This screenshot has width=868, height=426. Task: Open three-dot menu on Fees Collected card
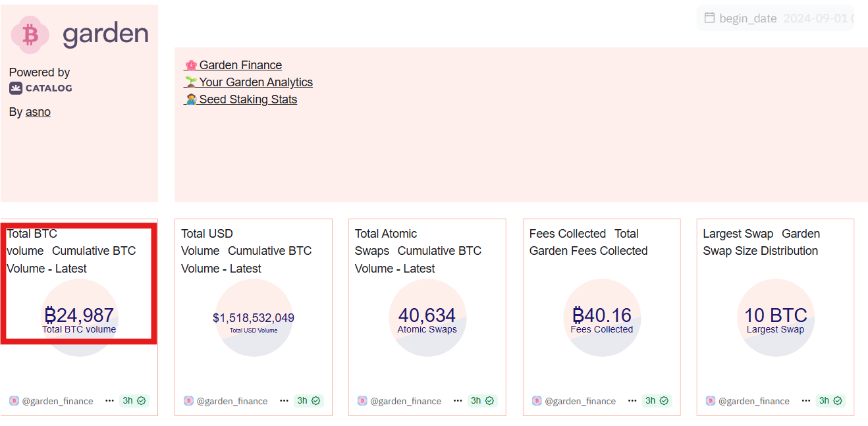click(x=632, y=400)
